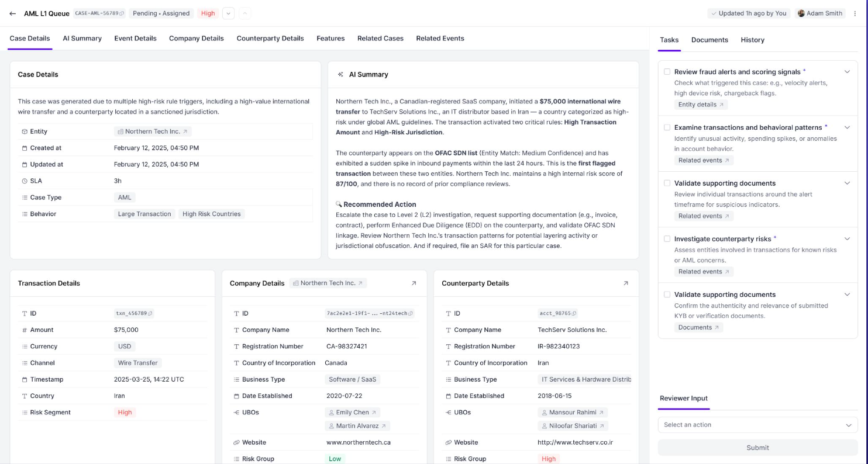Switch to the AI Summary tab

point(82,39)
